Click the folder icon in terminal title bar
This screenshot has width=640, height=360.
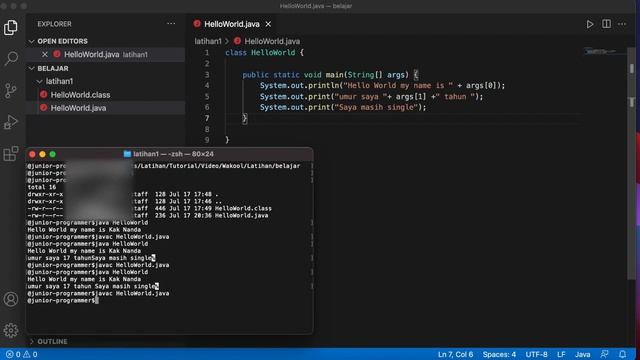click(x=127, y=154)
